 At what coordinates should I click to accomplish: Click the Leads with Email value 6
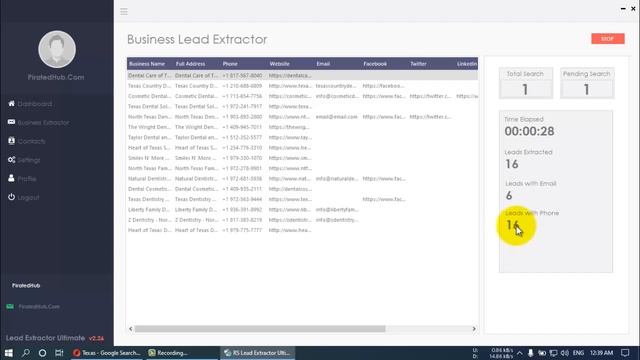[x=509, y=196]
